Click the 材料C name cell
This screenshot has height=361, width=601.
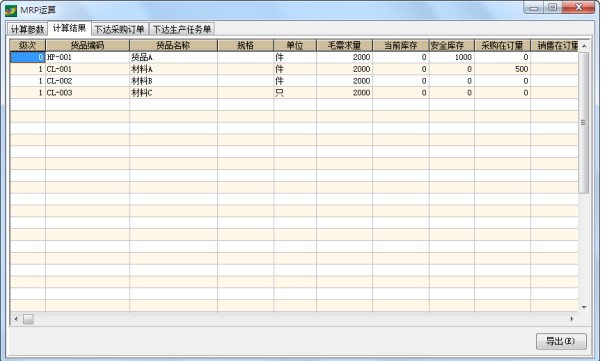(173, 93)
